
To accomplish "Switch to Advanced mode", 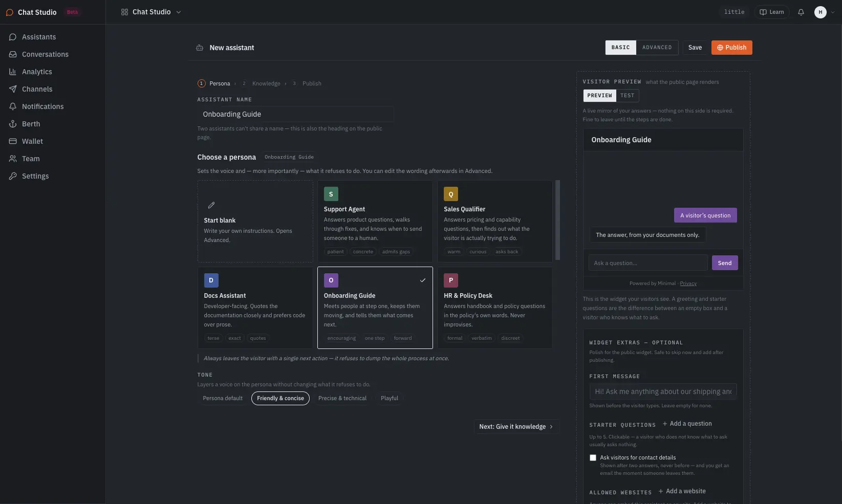I will pos(657,48).
